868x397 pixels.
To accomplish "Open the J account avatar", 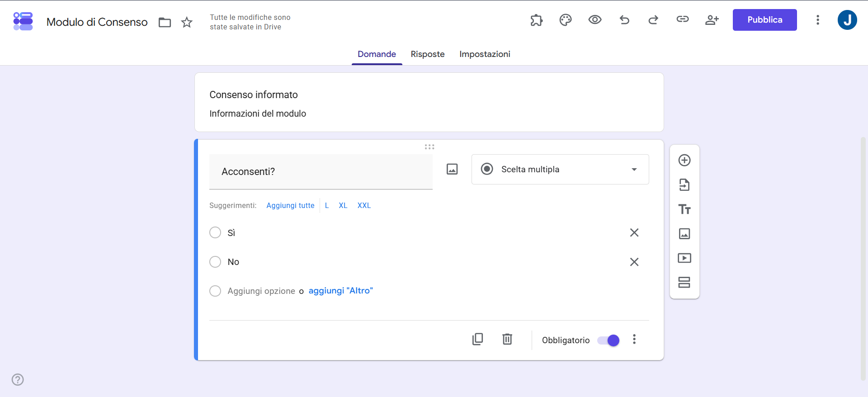I will tap(847, 20).
